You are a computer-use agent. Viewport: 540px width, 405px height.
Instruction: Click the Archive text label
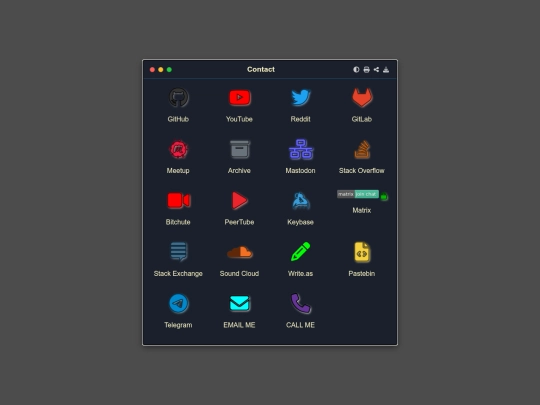click(239, 170)
